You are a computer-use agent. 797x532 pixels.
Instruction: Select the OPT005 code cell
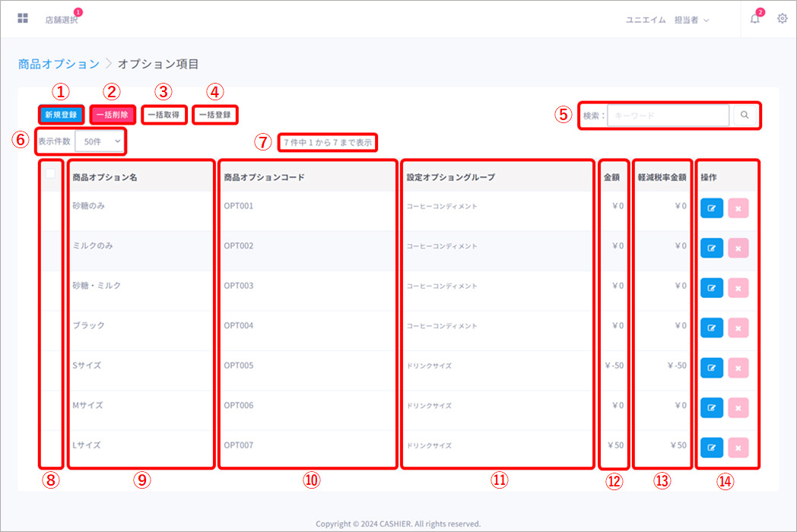238,366
